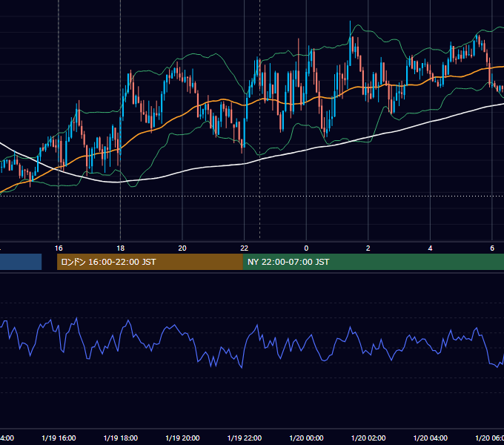Click the NY 22:00-07:00 JST session bar

point(373,262)
